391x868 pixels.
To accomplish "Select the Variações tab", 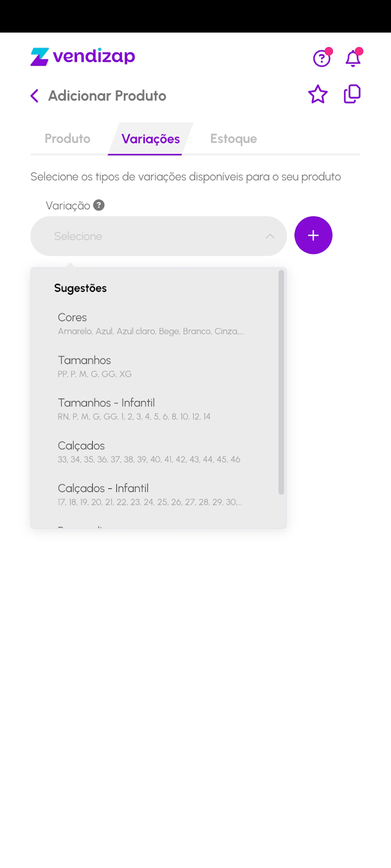I will [x=150, y=139].
